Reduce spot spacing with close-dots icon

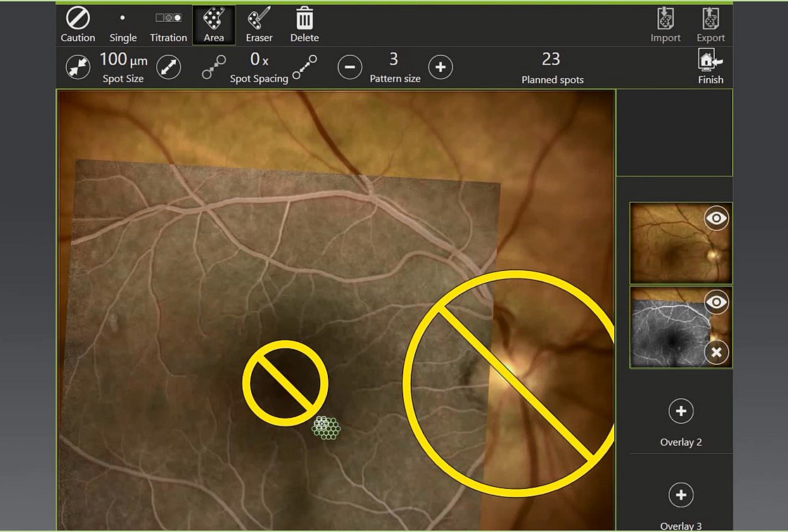tap(214, 67)
